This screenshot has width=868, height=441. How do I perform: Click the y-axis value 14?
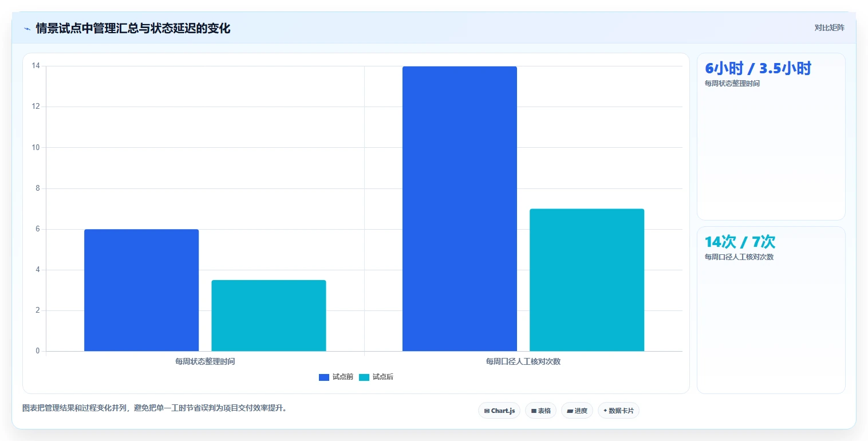pos(35,66)
